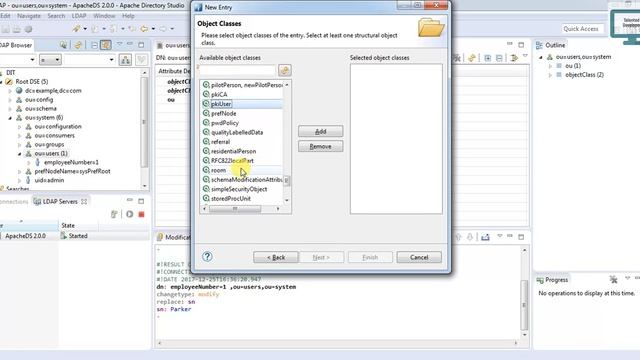Switch to Outline tab

(x=551, y=45)
